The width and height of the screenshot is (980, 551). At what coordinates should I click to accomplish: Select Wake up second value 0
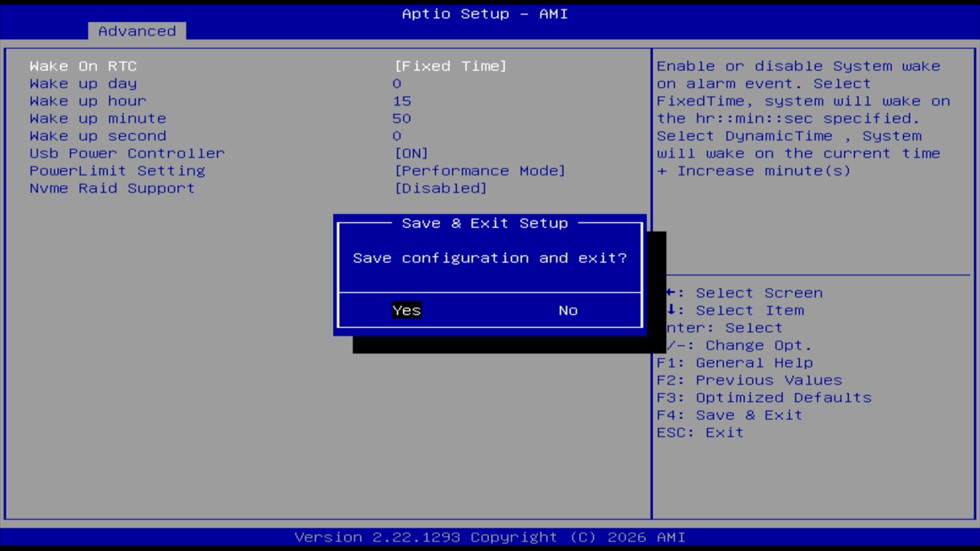397,136
